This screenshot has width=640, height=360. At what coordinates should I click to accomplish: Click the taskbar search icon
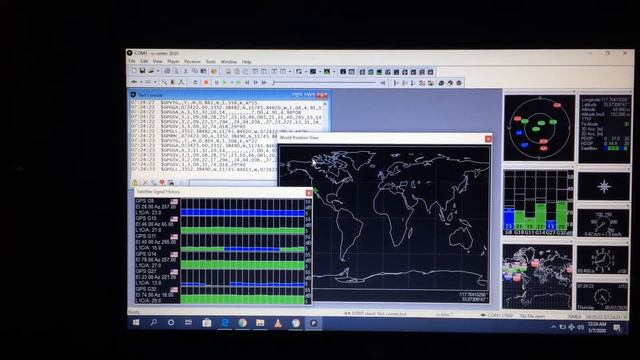(x=153, y=322)
